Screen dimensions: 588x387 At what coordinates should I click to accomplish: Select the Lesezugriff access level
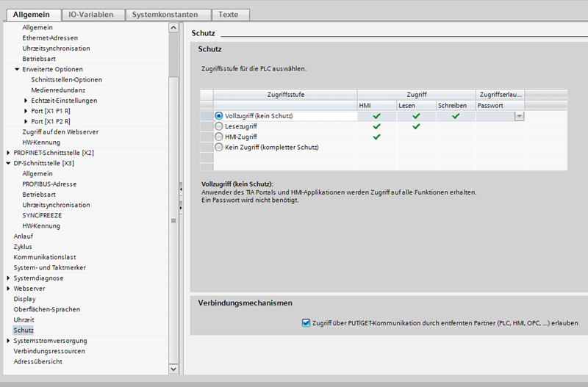(x=219, y=126)
